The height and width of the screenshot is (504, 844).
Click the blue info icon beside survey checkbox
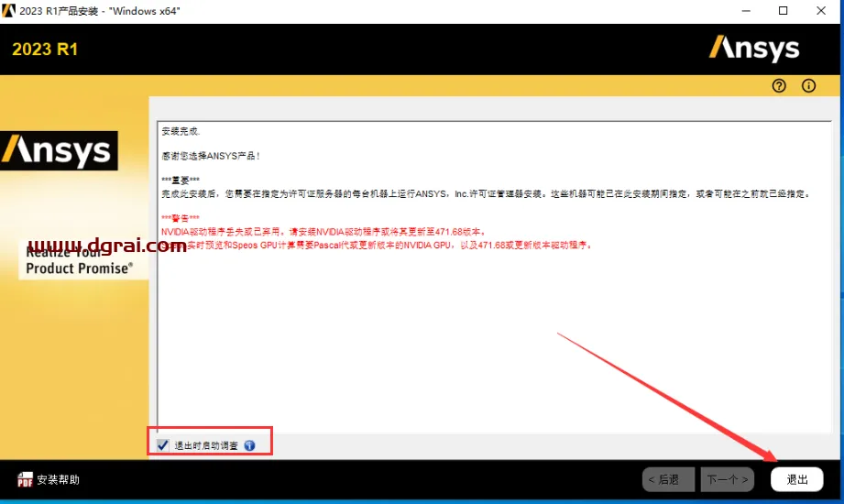point(249,445)
